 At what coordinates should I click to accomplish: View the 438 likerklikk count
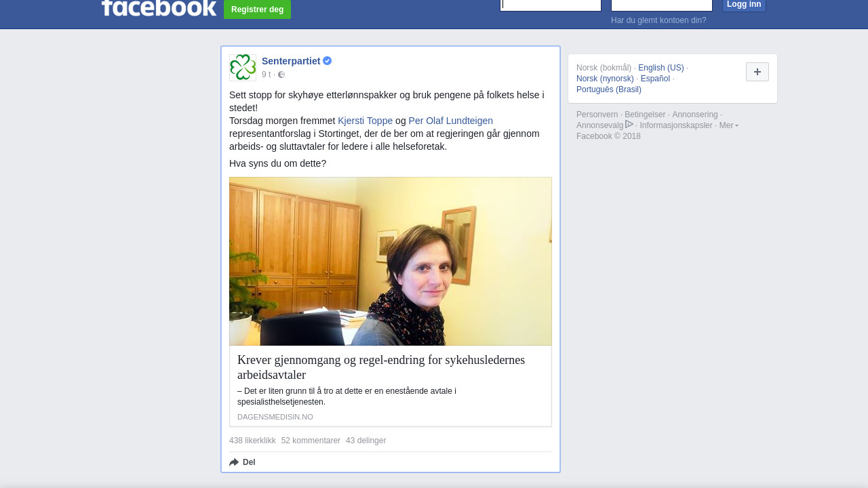tap(252, 441)
